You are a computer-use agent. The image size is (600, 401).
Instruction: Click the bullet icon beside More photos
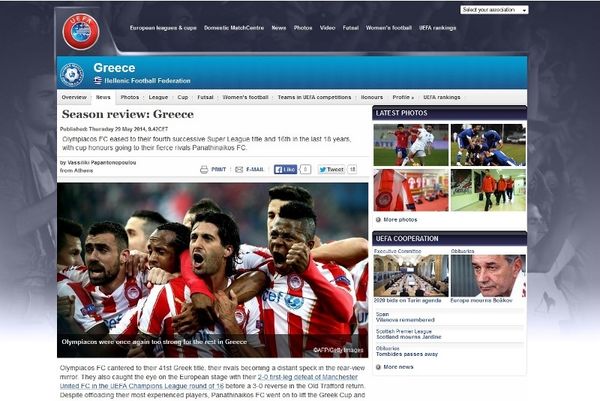(x=378, y=220)
